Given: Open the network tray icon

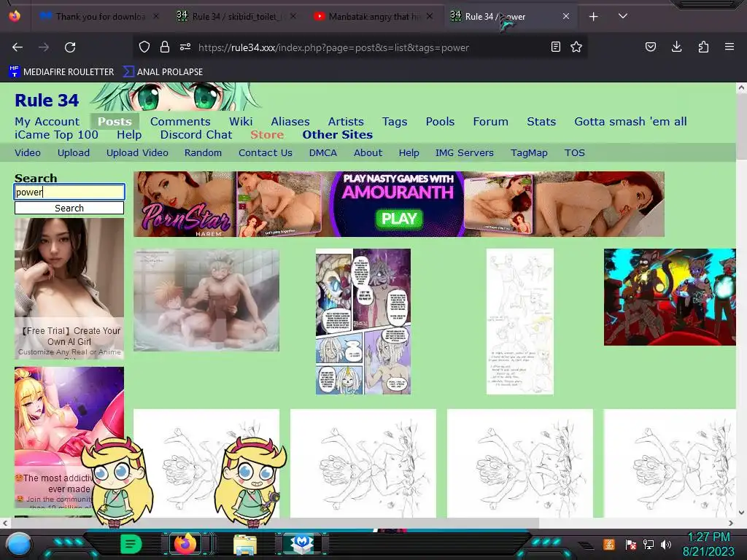Looking at the screenshot, I should [x=649, y=545].
